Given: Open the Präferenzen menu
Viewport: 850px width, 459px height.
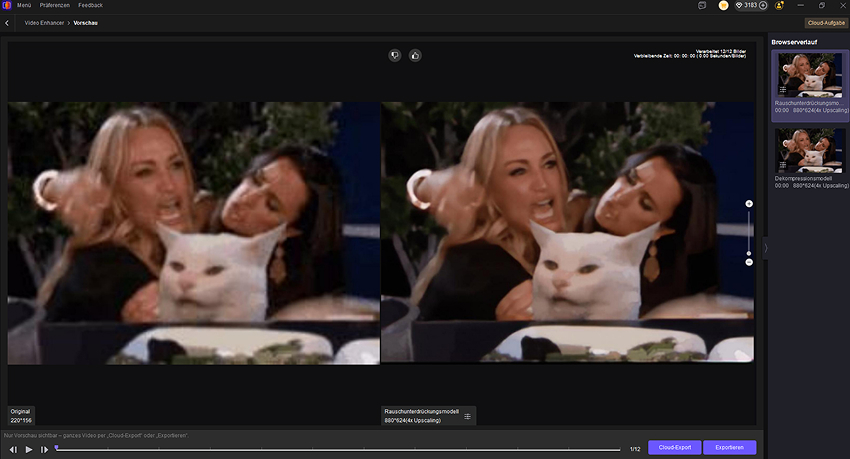Looking at the screenshot, I should 55,5.
